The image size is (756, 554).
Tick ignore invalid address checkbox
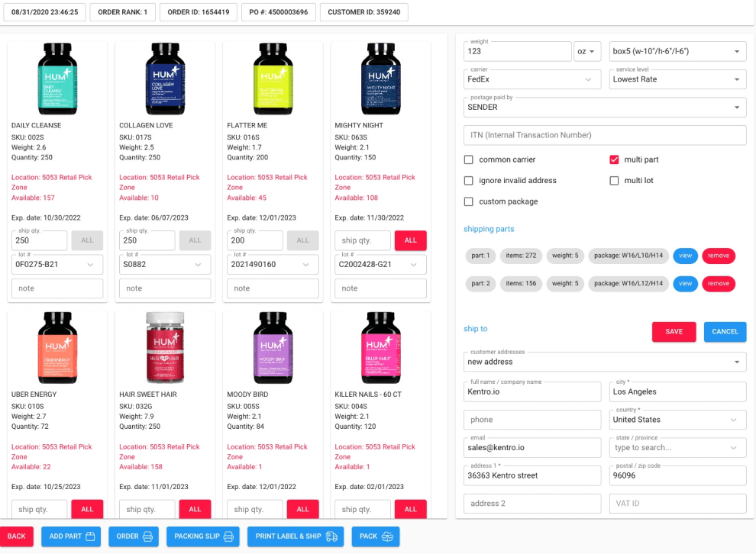(x=469, y=181)
